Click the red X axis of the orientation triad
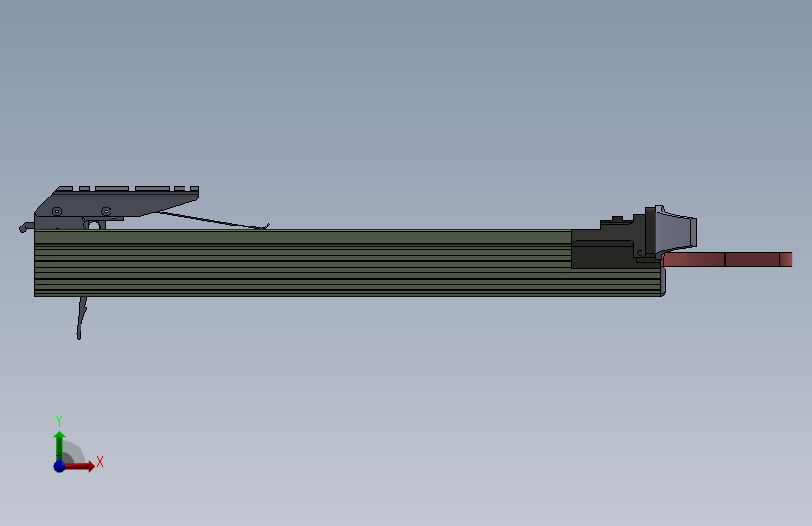 pyautogui.click(x=79, y=466)
